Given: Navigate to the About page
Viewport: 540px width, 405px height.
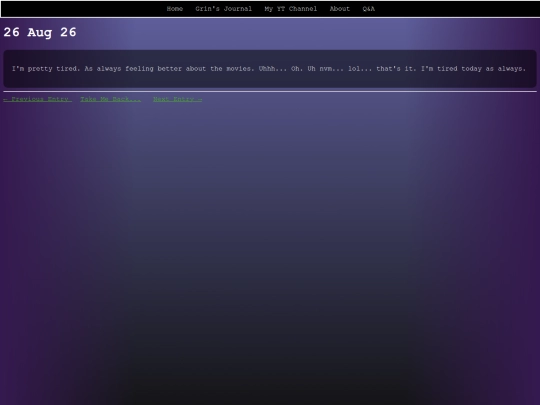Looking at the screenshot, I should pyautogui.click(x=340, y=9).
